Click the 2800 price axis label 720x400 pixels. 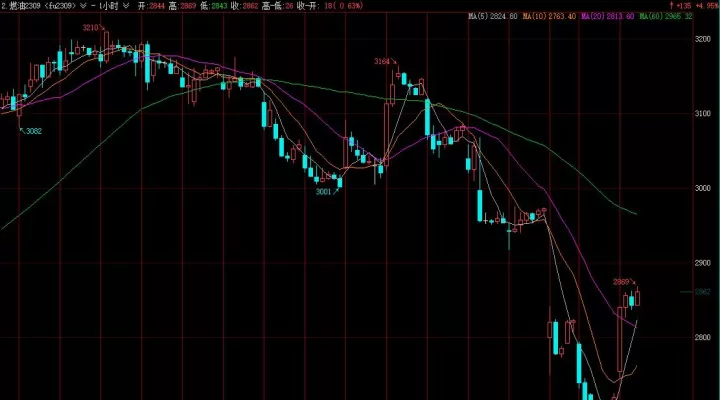703,338
